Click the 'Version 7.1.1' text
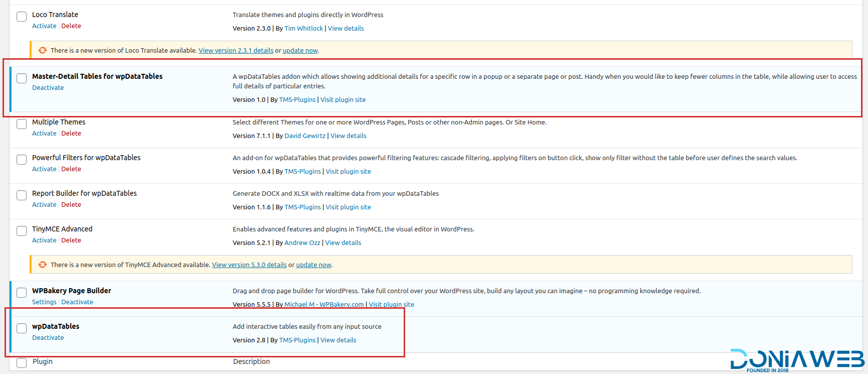The width and height of the screenshot is (868, 374). (252, 136)
